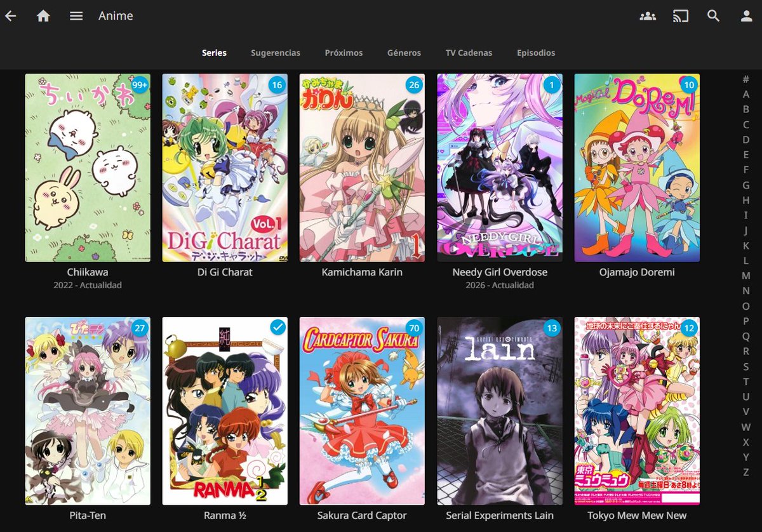Click the 26 badge on Kamichama Karin
Screen dimensions: 762x532
tap(415, 84)
